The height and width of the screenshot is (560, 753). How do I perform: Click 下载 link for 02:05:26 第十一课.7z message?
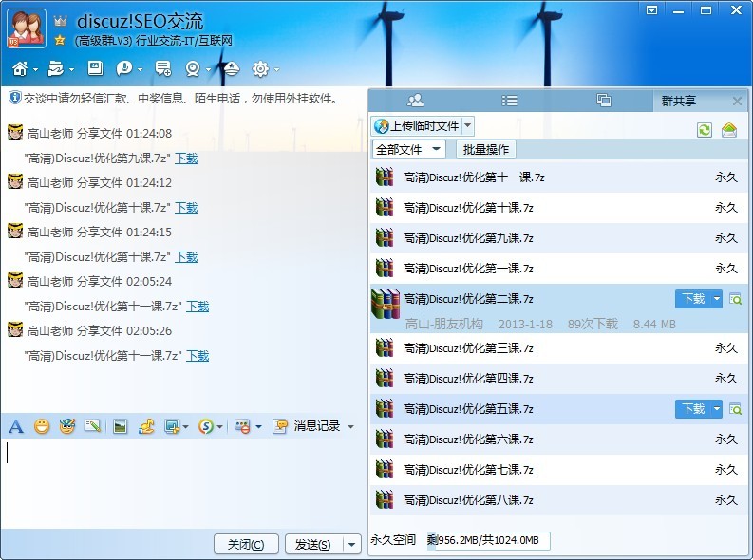coord(198,356)
